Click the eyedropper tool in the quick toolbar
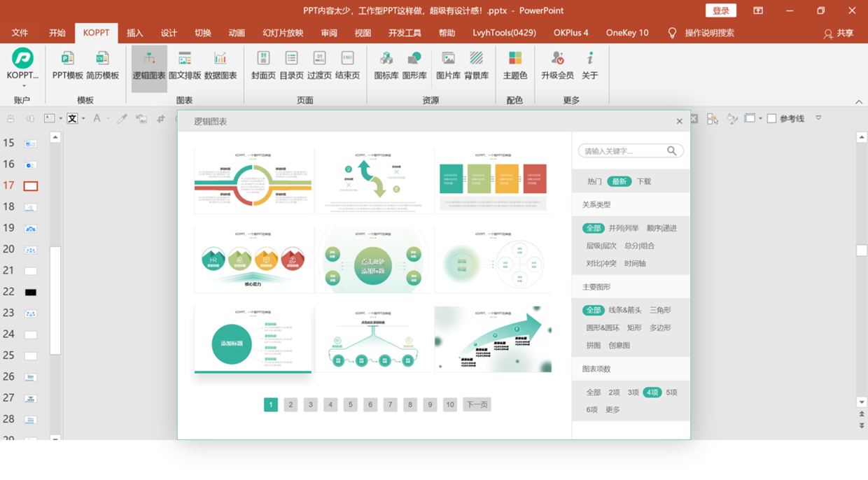The height and width of the screenshot is (480, 868). coord(122,119)
